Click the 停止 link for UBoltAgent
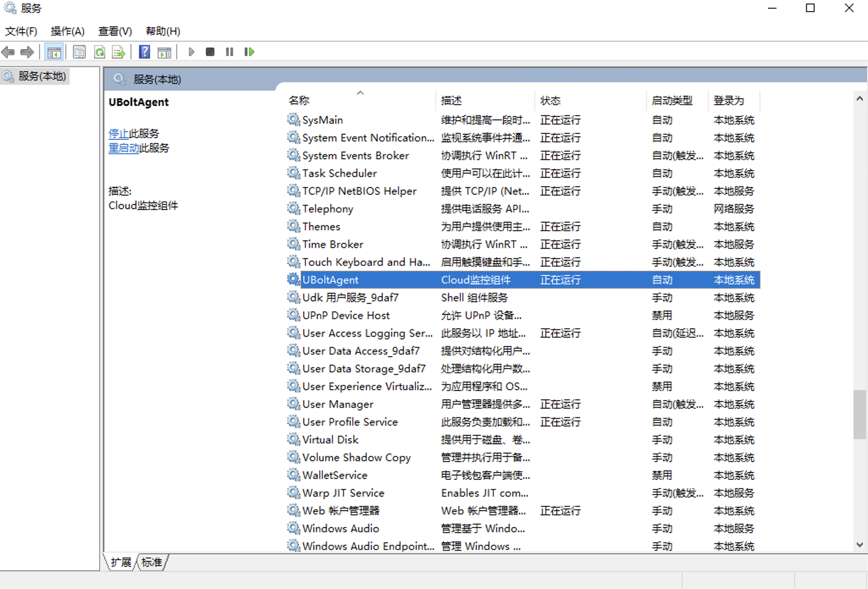Screen dimensions: 868x589 click(x=118, y=134)
